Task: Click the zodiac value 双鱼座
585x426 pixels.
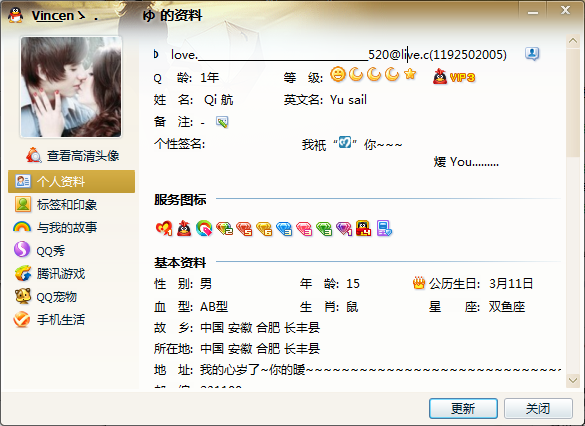Action: (507, 307)
